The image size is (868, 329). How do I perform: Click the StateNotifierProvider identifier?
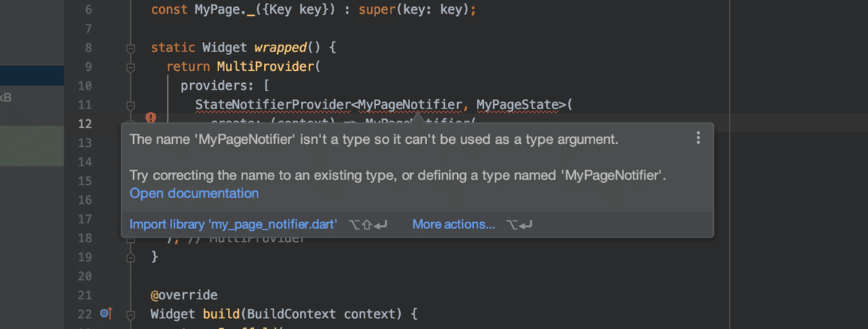coord(273,105)
